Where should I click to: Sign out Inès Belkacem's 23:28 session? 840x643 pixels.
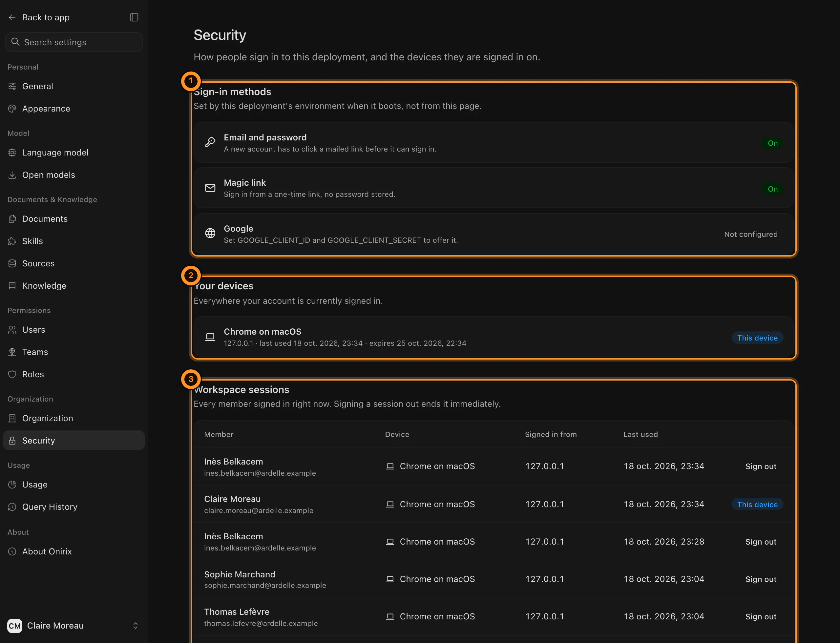point(761,542)
